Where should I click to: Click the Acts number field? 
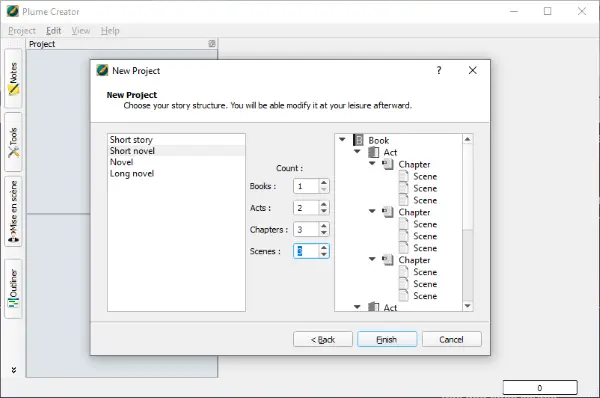(306, 208)
